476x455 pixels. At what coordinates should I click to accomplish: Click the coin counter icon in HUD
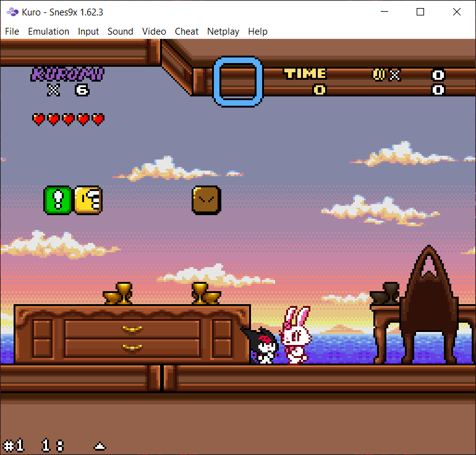379,75
